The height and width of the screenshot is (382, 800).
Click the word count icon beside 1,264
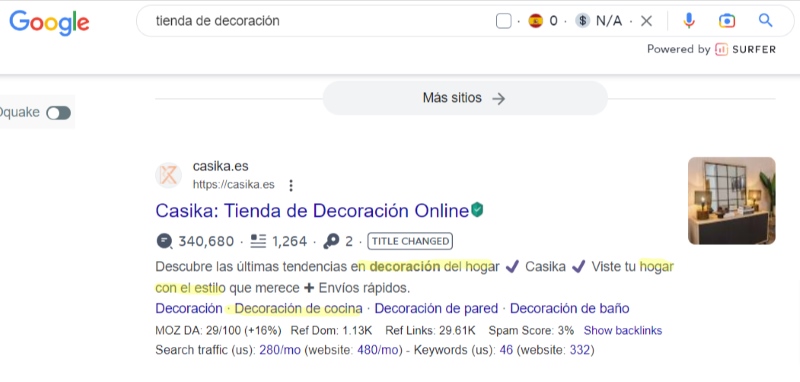tap(258, 241)
